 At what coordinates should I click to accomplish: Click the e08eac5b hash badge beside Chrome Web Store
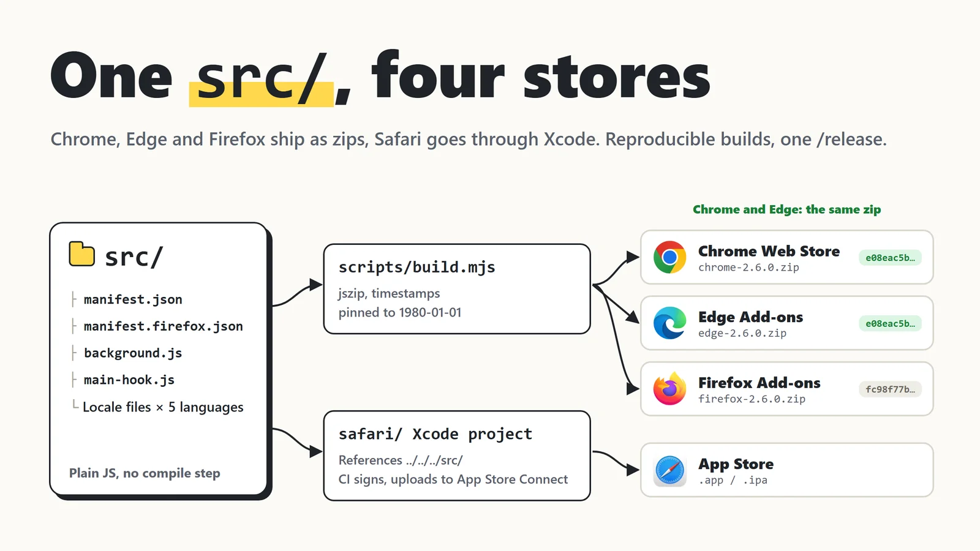tap(890, 258)
